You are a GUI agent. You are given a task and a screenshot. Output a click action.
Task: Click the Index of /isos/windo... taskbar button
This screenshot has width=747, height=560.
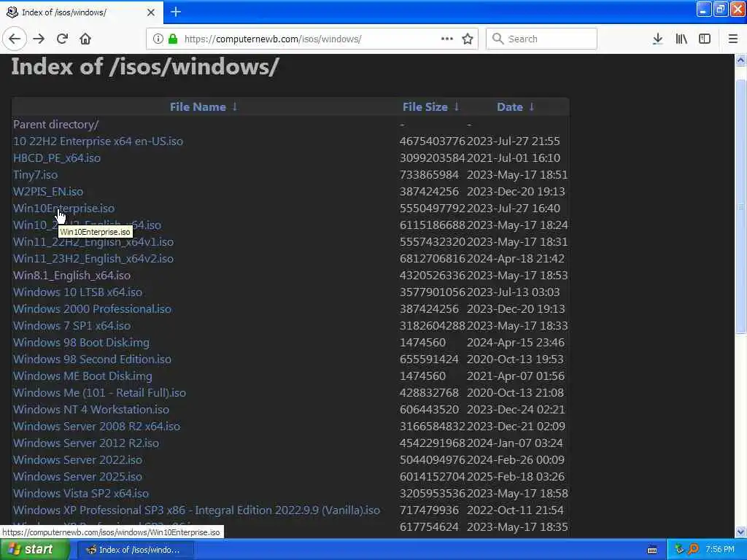(135, 550)
